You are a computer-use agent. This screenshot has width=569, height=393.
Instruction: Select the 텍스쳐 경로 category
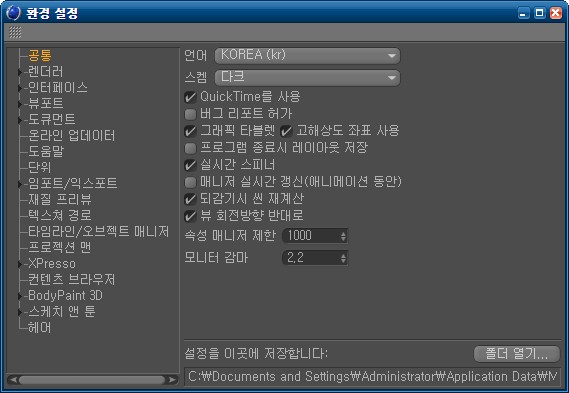point(60,215)
